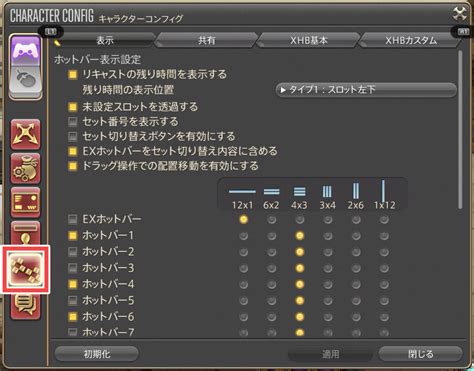Set ホットバー6 layout to 2x6
This screenshot has width=474, height=371.
click(x=356, y=316)
